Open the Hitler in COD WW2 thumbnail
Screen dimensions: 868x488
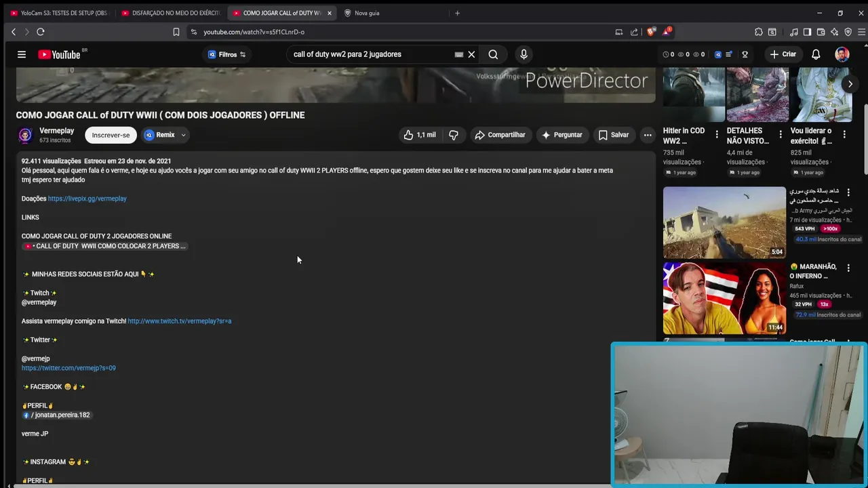coord(694,94)
